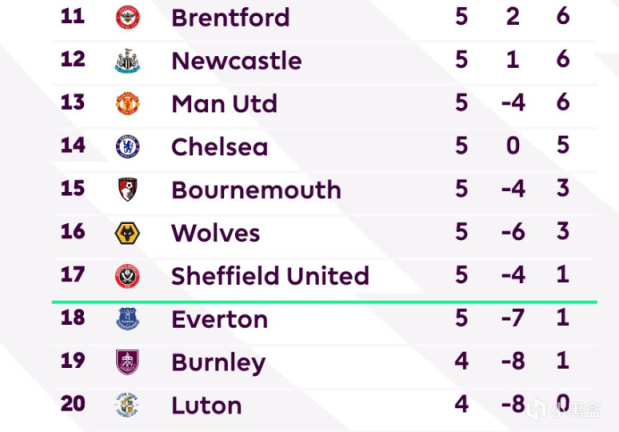Click the Sheffield United club crest
This screenshot has width=619, height=432.
pos(128,276)
